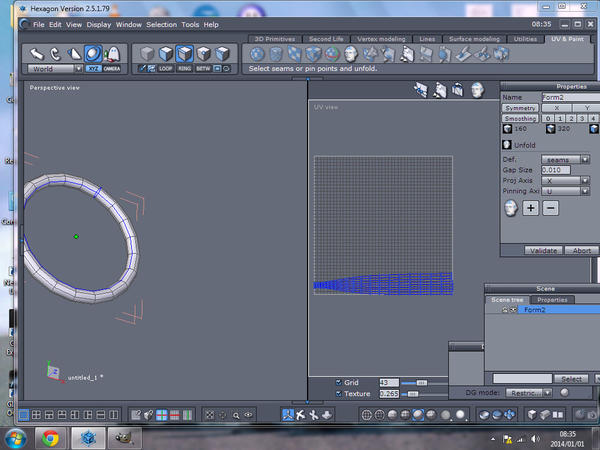Choose the highlighted cube edge-selection mode
600x450 pixels.
(x=184, y=54)
